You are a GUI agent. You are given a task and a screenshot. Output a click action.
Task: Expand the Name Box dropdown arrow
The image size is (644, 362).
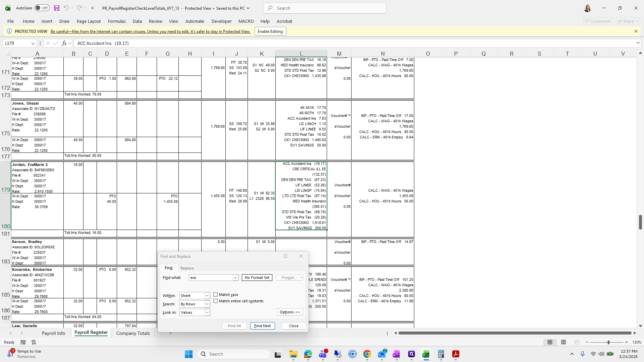click(x=33, y=43)
